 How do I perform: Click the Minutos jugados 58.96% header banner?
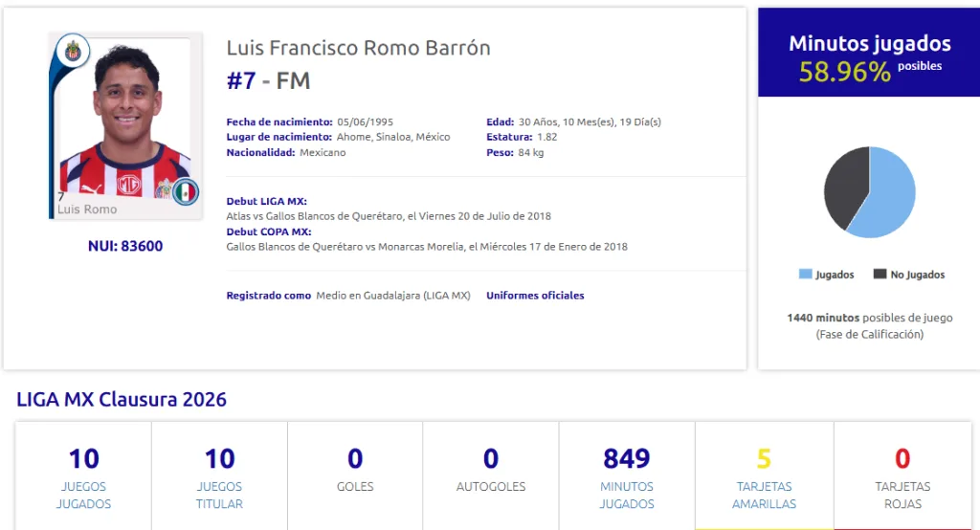[x=869, y=55]
